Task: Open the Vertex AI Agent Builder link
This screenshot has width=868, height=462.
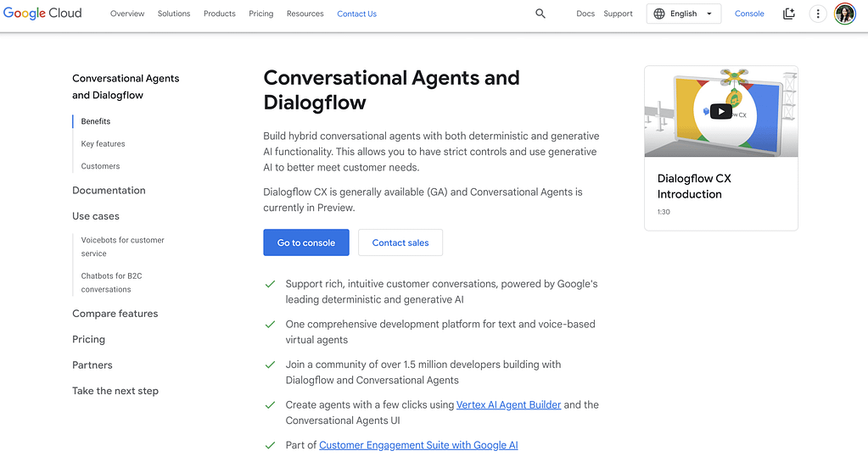Action: tap(508, 405)
